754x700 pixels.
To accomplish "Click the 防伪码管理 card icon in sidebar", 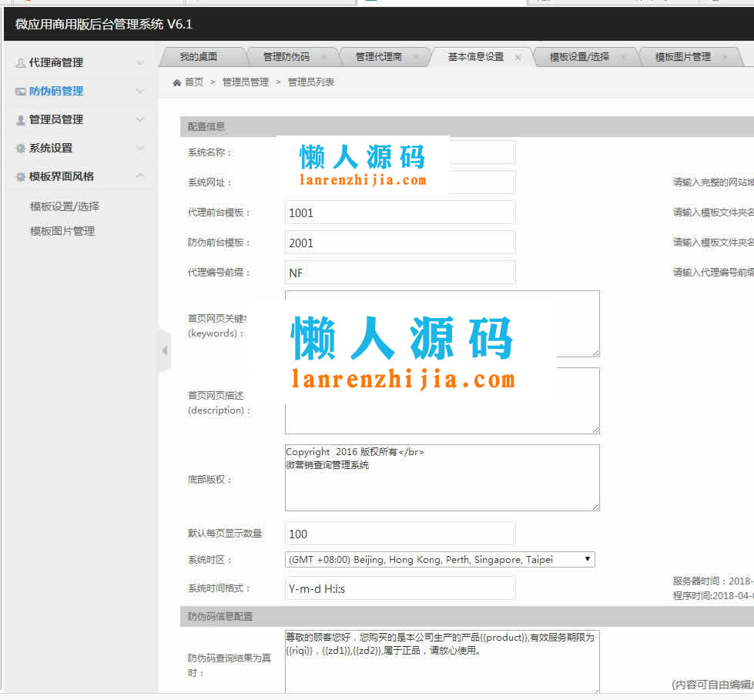I will click(21, 92).
